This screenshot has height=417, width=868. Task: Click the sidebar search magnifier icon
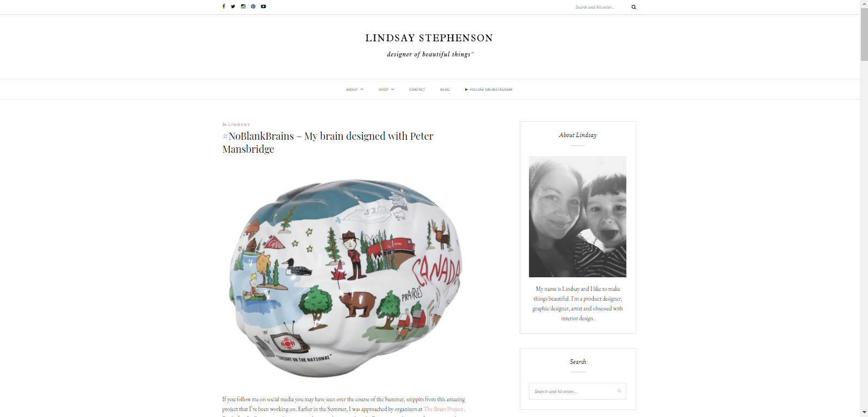click(619, 391)
